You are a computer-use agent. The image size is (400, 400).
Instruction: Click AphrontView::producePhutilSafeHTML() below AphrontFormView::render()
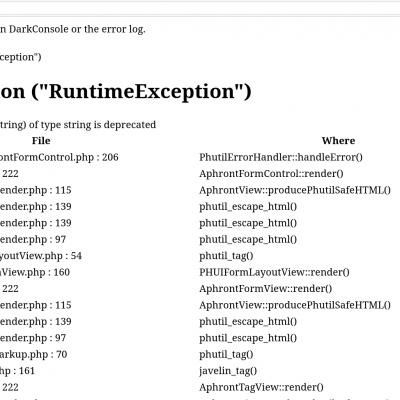click(x=295, y=305)
